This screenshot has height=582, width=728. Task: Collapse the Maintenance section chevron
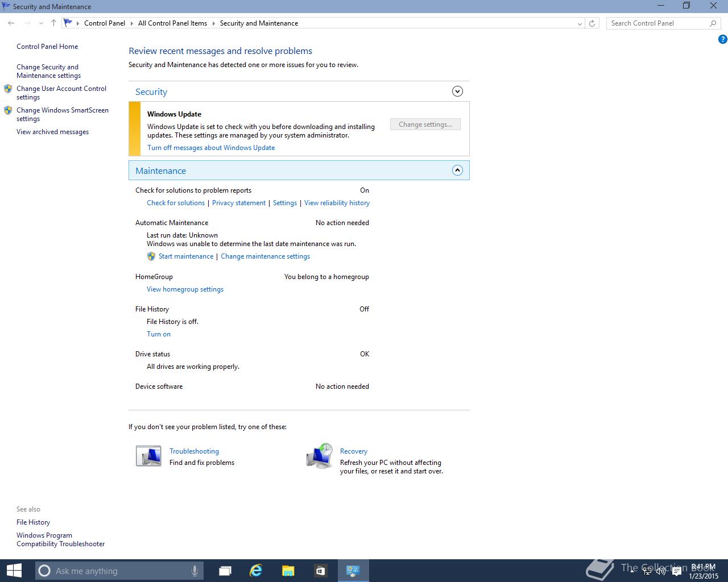click(x=457, y=171)
